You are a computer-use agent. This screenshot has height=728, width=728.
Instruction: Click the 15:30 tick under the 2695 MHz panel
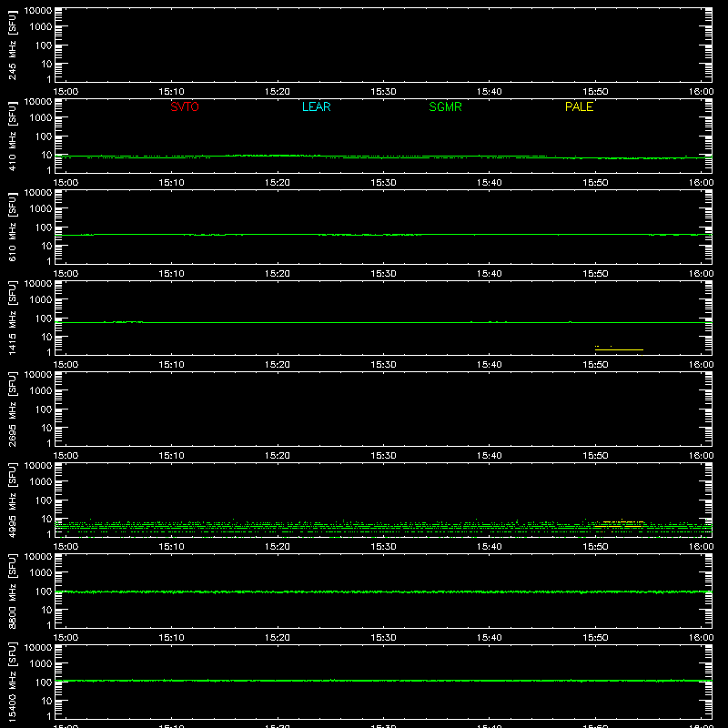point(383,456)
